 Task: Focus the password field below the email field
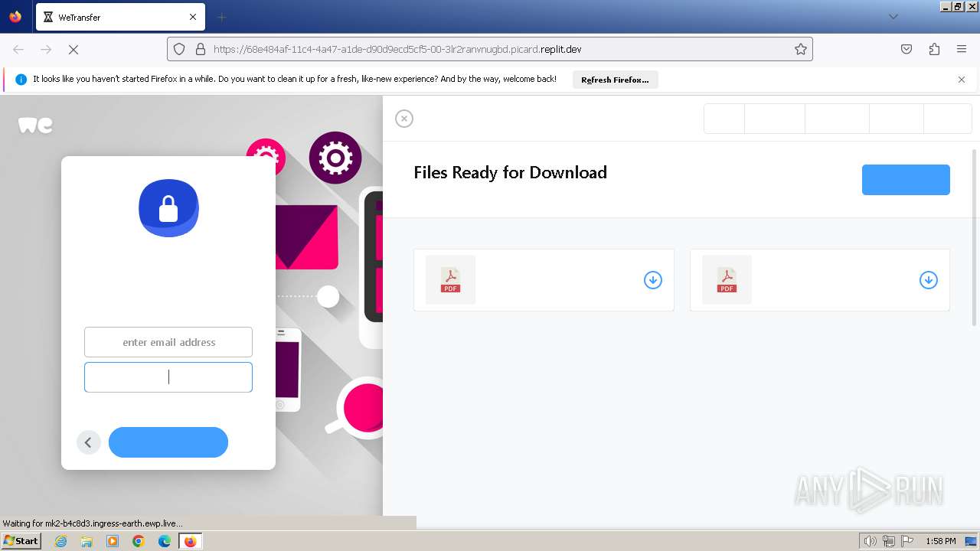(x=168, y=377)
